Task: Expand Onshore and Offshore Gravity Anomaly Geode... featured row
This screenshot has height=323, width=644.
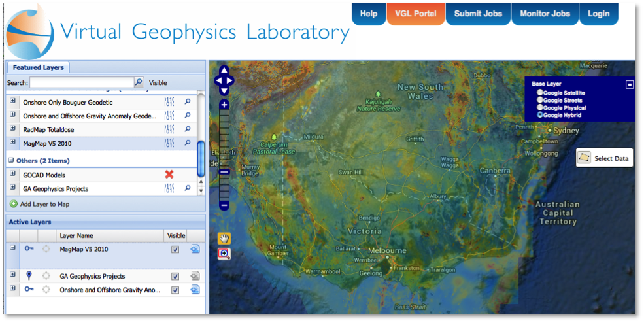Action: click(12, 114)
